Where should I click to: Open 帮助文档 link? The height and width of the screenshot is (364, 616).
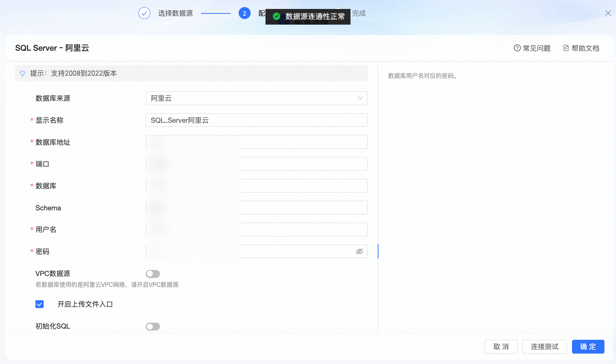pyautogui.click(x=581, y=48)
